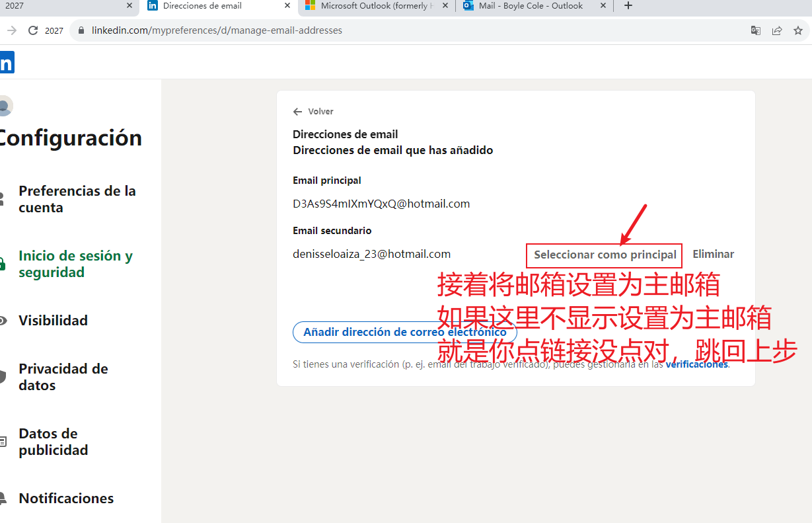This screenshot has height=523, width=812.
Task: Click the share icon beside the address bar
Action: [x=777, y=30]
